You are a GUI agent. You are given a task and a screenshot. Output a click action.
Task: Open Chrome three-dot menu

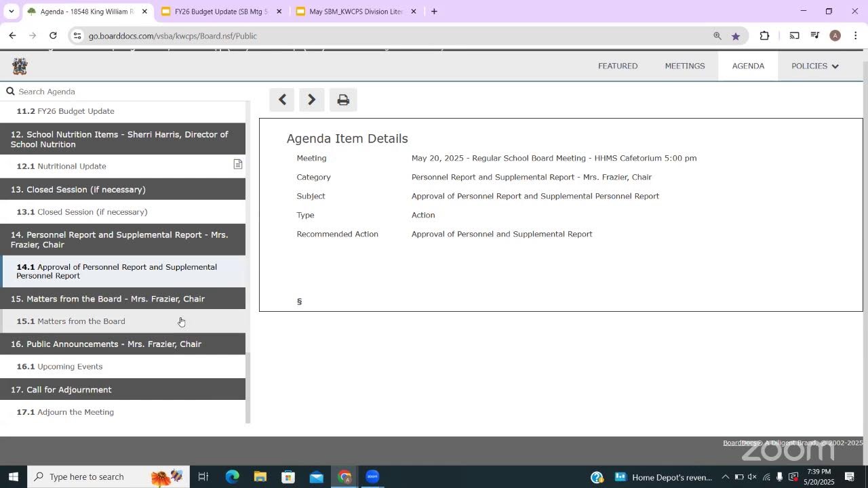tap(855, 36)
